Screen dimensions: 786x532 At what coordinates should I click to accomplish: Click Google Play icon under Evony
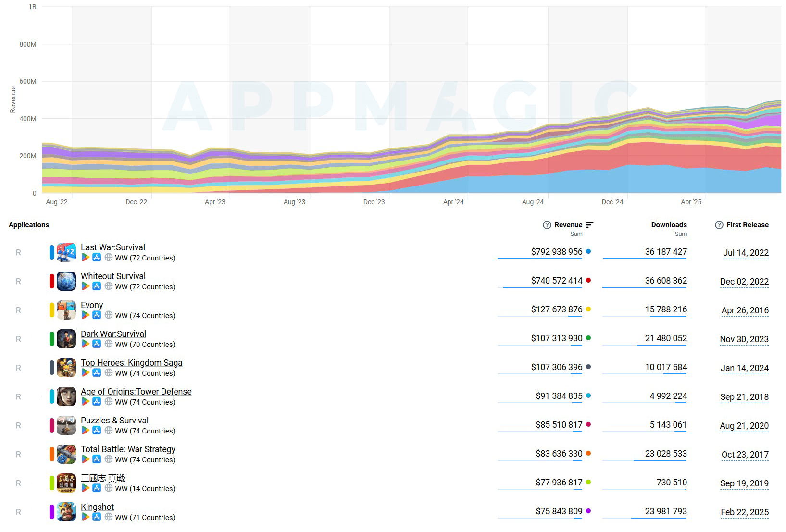[x=86, y=315]
